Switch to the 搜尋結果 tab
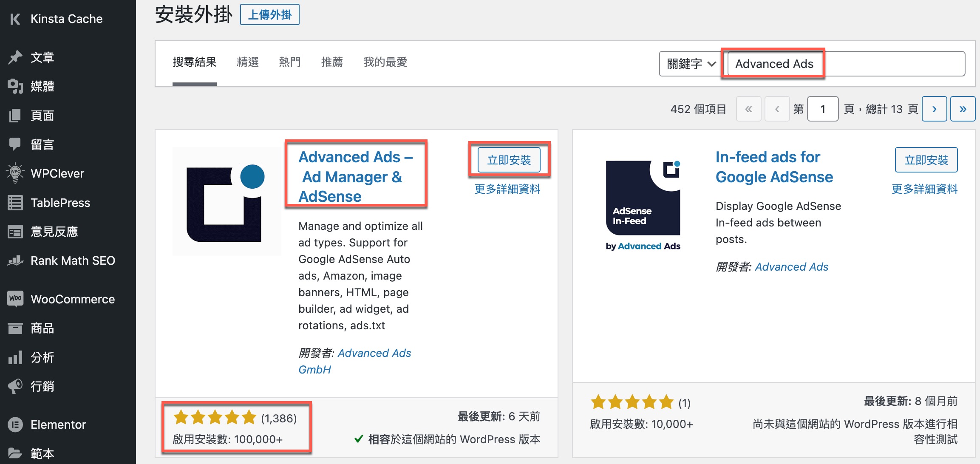 point(195,62)
